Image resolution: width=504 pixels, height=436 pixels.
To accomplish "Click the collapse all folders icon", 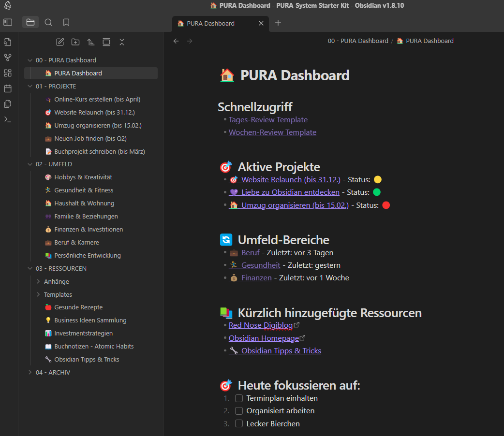I will [122, 42].
